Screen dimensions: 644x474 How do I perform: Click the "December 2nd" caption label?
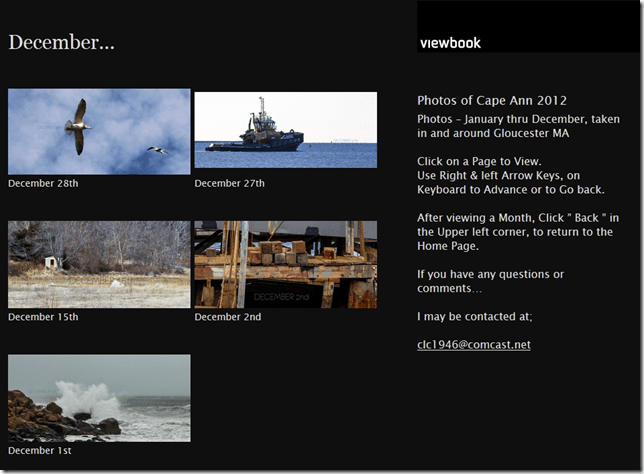(227, 317)
